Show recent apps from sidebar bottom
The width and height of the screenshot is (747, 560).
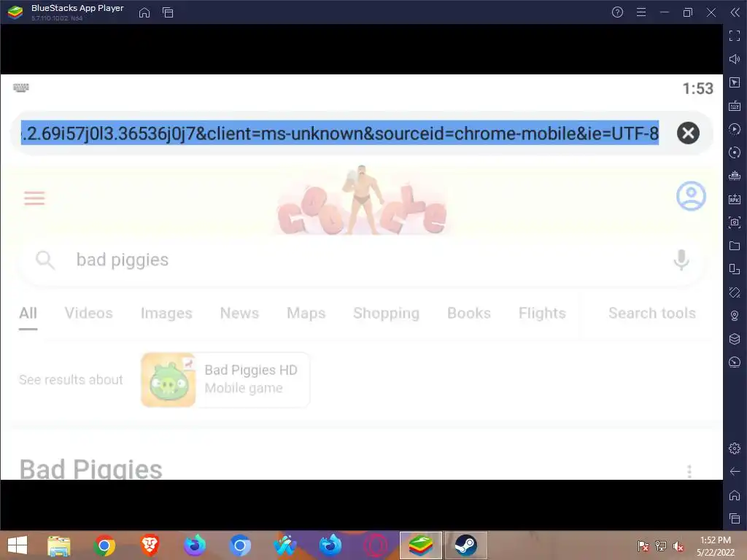[x=734, y=518]
